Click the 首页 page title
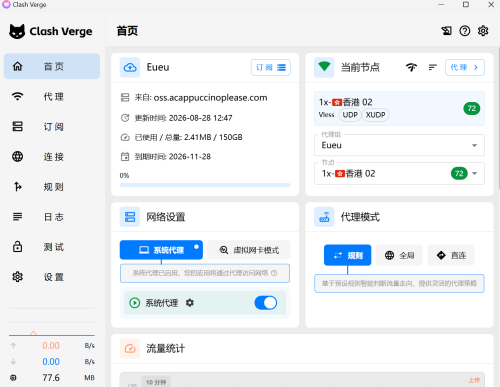 pyautogui.click(x=127, y=31)
